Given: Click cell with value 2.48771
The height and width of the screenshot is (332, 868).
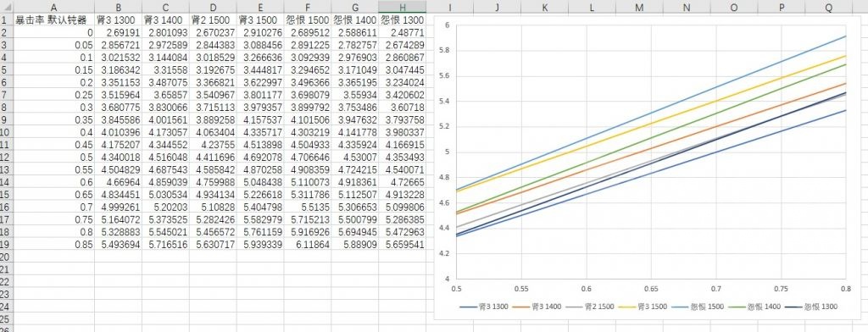Looking at the screenshot, I should click(403, 33).
